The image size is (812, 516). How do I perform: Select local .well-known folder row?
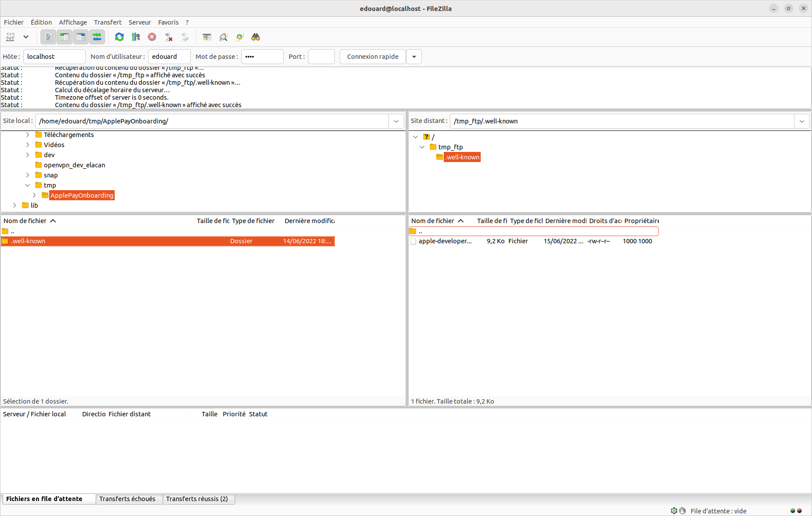point(168,241)
